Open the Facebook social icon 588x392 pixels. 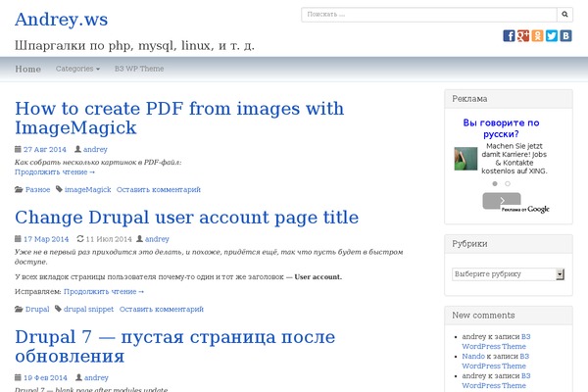pyautogui.click(x=509, y=36)
